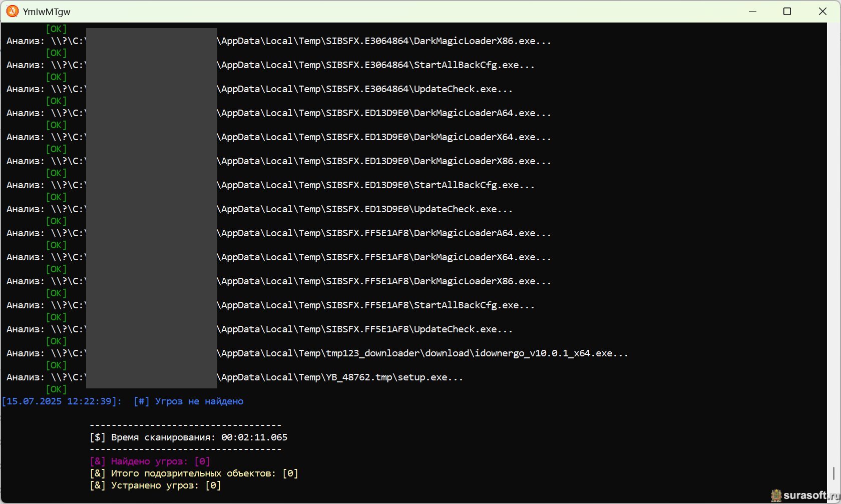Click 'Итого подозрительных объектов: [0]' line

(194, 473)
